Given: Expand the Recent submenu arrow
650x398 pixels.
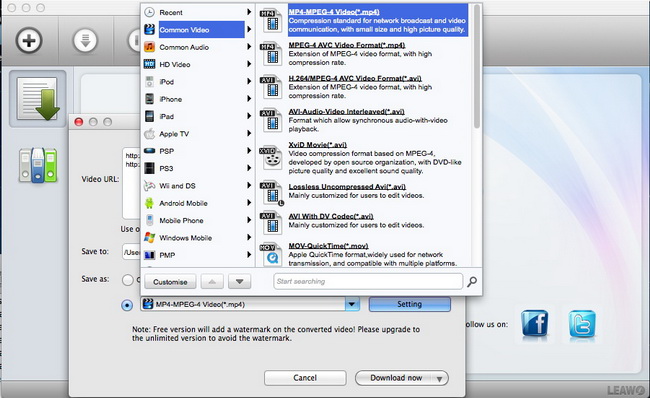Looking at the screenshot, I should (x=249, y=12).
